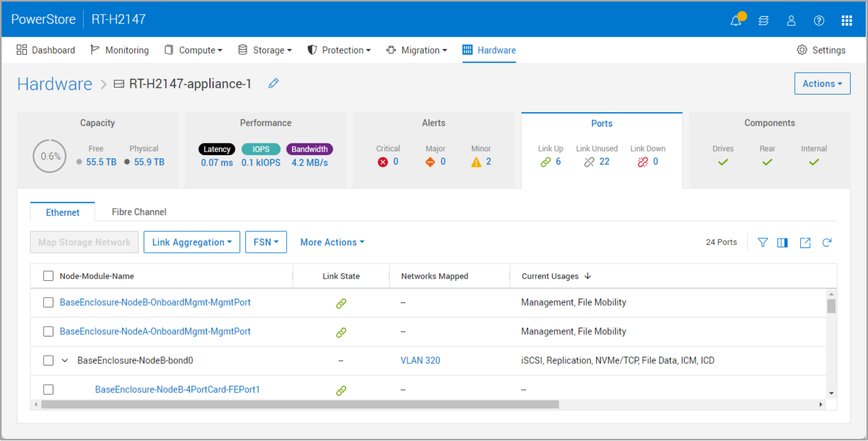Switch to the Ethernet tab
Image resolution: width=868 pixels, height=441 pixels.
click(63, 212)
